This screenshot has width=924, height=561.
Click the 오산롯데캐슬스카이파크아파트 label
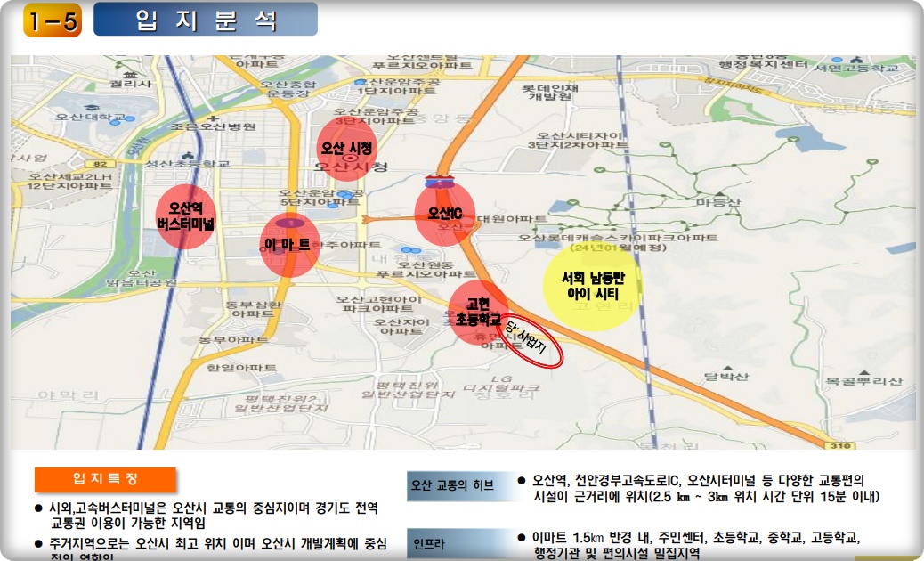pyautogui.click(x=618, y=238)
